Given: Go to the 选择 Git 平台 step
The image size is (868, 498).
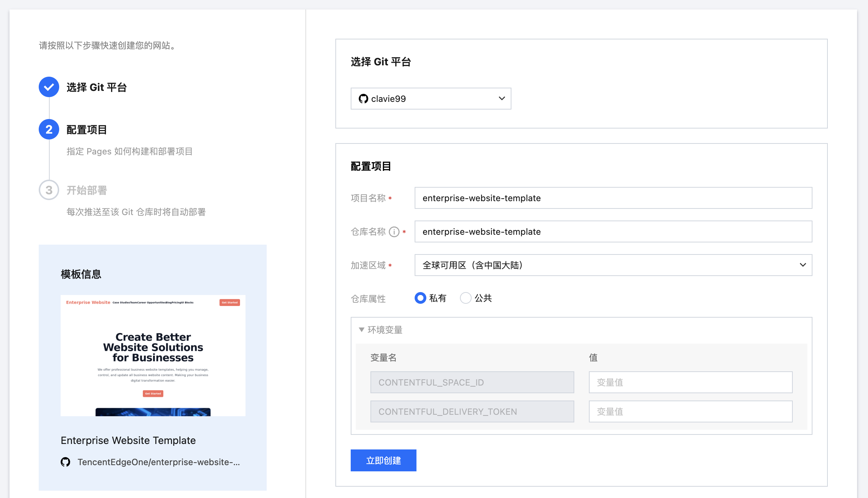Looking at the screenshot, I should (96, 87).
